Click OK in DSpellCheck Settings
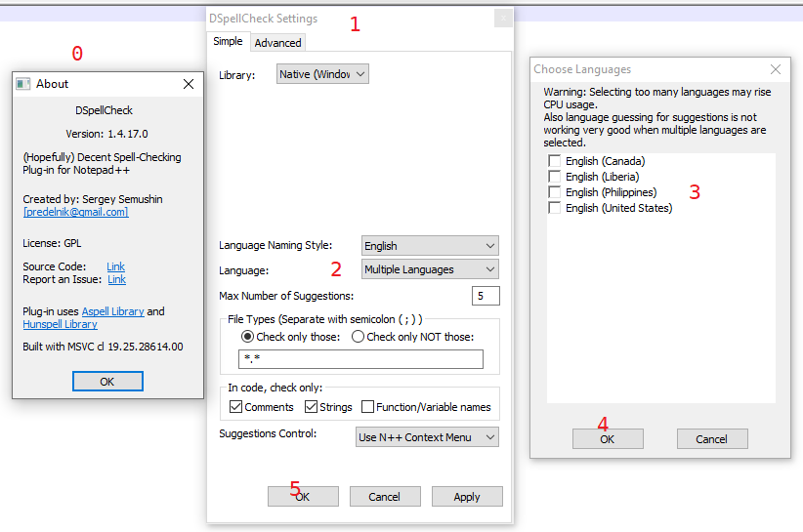The image size is (803, 532). 303,497
